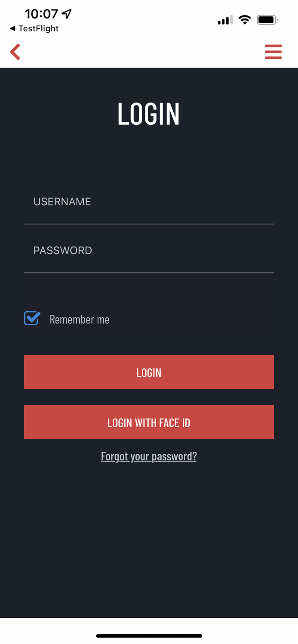
Task: Open Forgot your password link
Action: [x=149, y=456]
